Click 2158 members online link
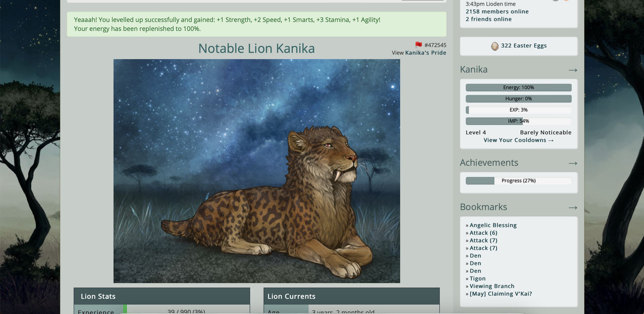The height and width of the screenshot is (314, 644). coord(497,12)
